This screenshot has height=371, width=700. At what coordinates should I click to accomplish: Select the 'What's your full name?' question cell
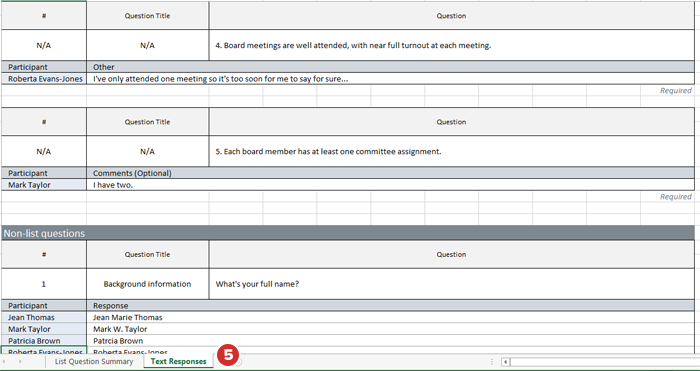452,284
